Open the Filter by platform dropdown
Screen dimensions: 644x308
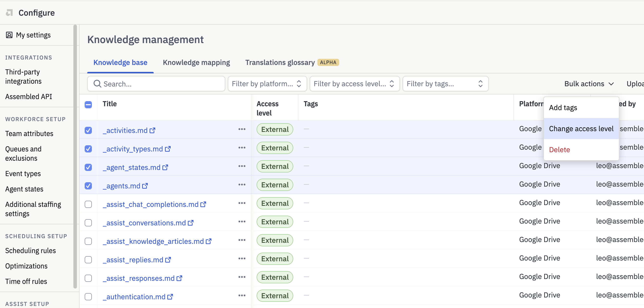coord(267,84)
